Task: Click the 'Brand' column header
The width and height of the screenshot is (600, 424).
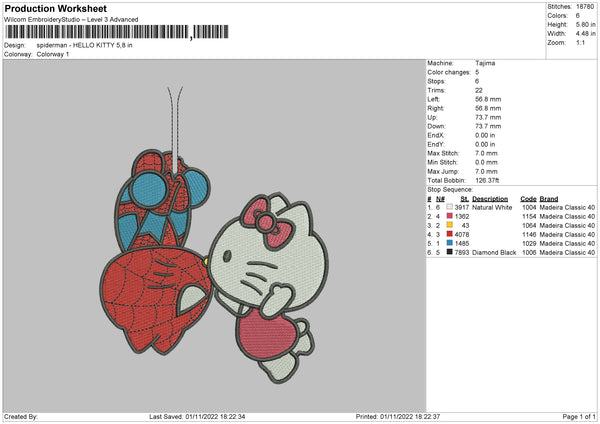Action: pyautogui.click(x=549, y=199)
